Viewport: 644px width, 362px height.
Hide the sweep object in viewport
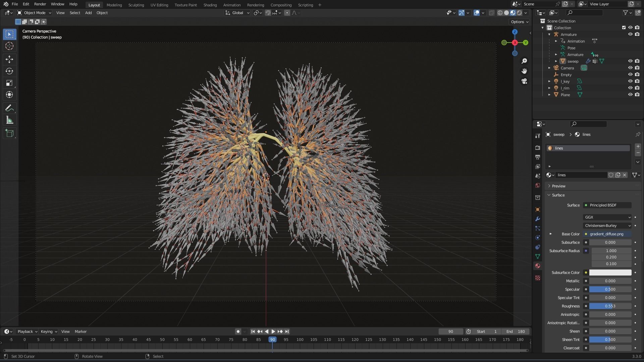tap(630, 61)
